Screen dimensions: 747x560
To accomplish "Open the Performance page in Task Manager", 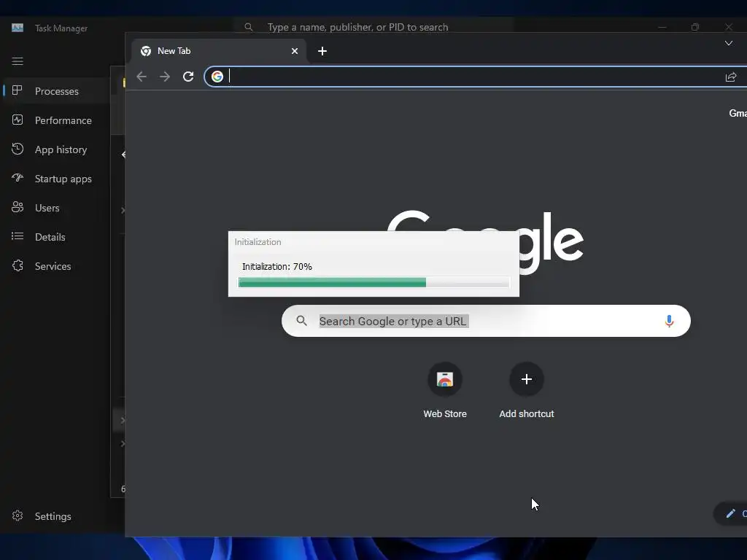I will (x=56, y=120).
